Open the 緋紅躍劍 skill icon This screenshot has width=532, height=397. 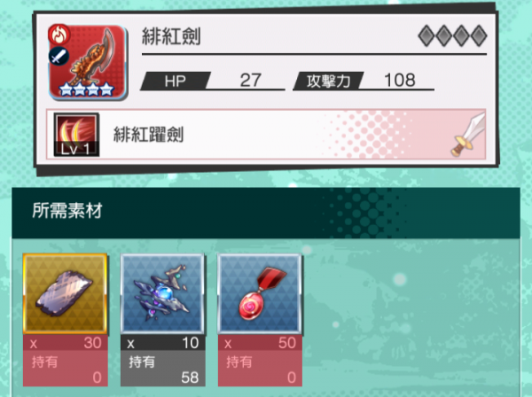point(76,135)
